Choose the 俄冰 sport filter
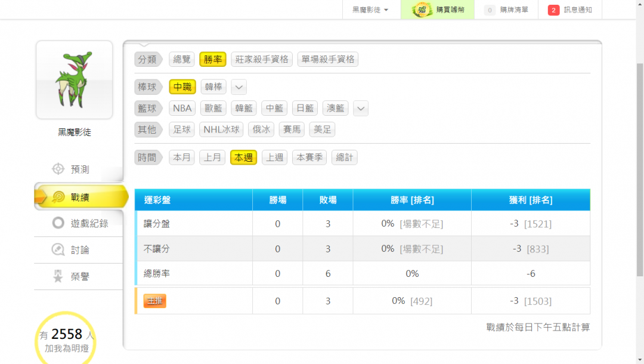Screen dimensions: 644x364 [261, 129]
